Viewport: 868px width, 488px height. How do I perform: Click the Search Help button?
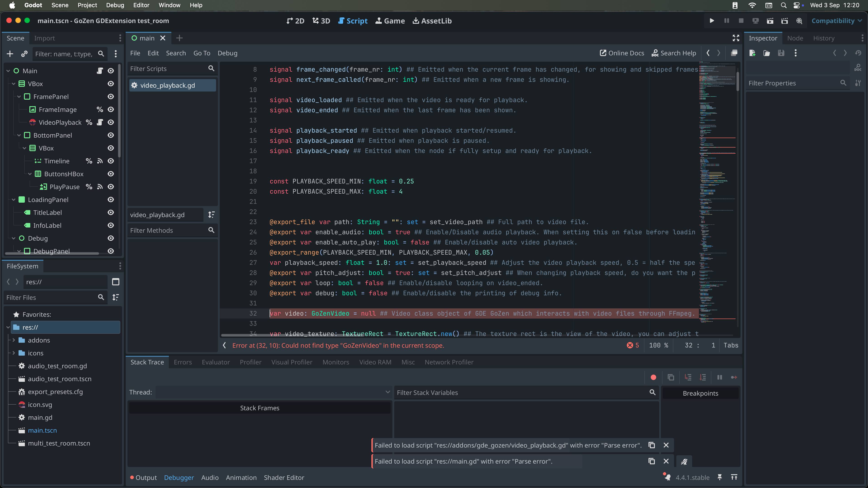click(x=674, y=53)
